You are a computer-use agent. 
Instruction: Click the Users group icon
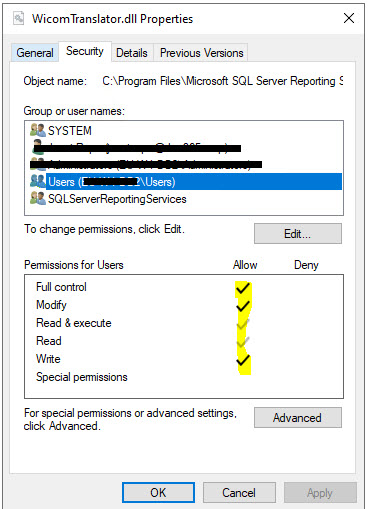point(38,181)
